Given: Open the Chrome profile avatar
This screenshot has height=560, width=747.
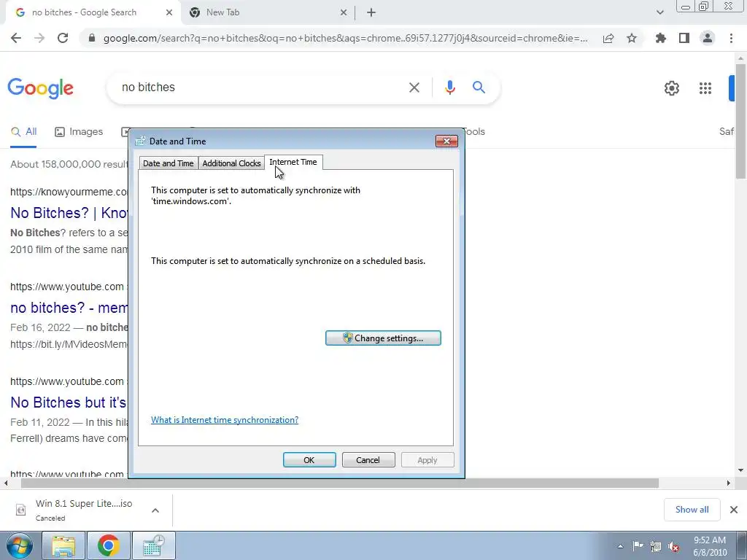Looking at the screenshot, I should click(x=708, y=38).
